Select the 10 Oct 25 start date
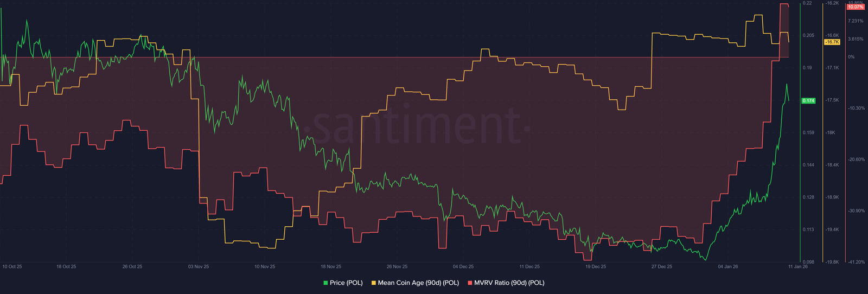The height and width of the screenshot is (294, 868). pyautogui.click(x=12, y=267)
